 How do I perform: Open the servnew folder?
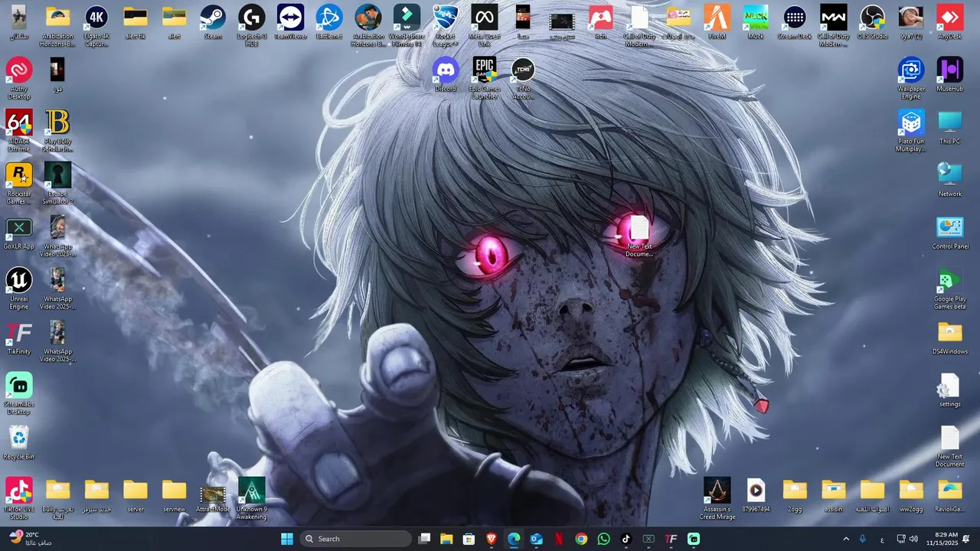tap(174, 496)
